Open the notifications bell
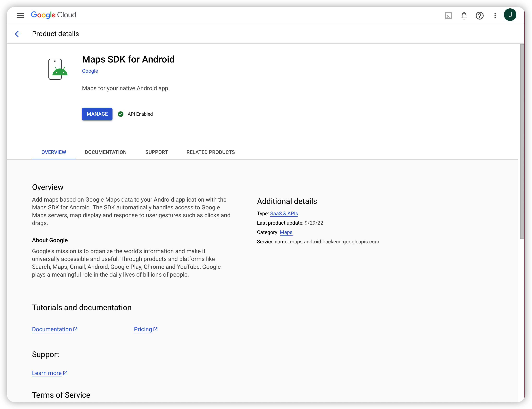This screenshot has width=532, height=409. point(464,16)
